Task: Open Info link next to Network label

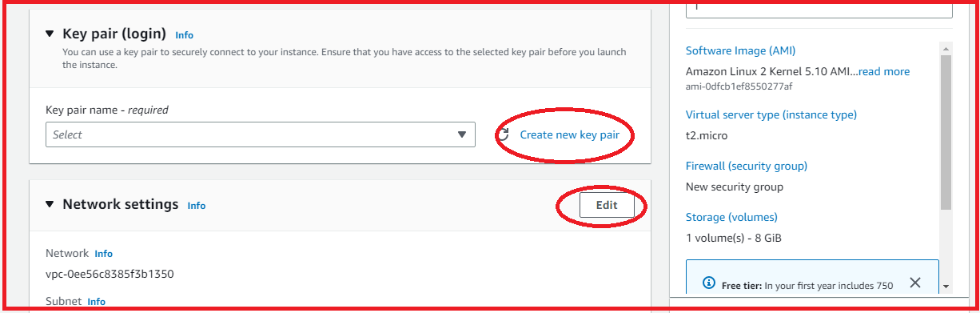Action: click(104, 254)
